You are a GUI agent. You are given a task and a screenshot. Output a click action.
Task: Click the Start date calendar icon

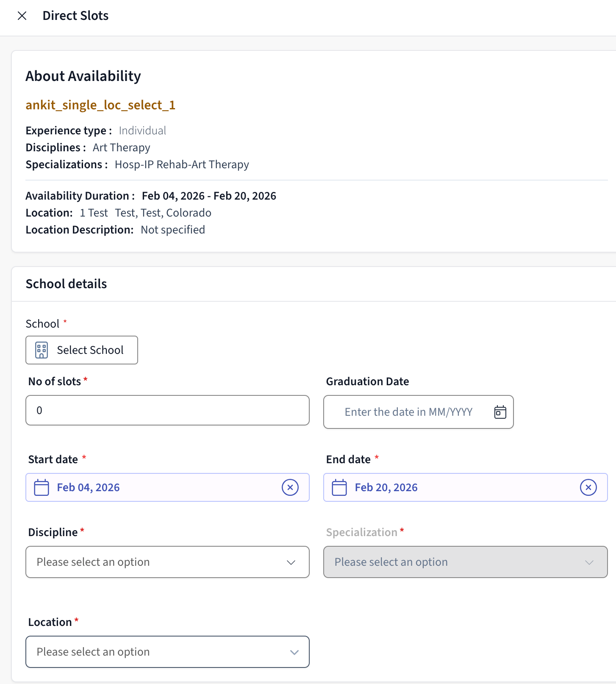point(42,487)
